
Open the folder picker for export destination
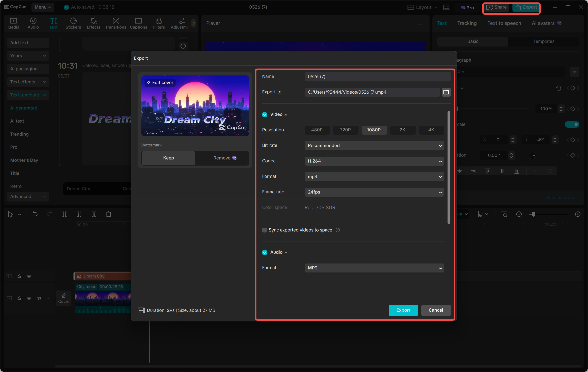[x=446, y=92]
